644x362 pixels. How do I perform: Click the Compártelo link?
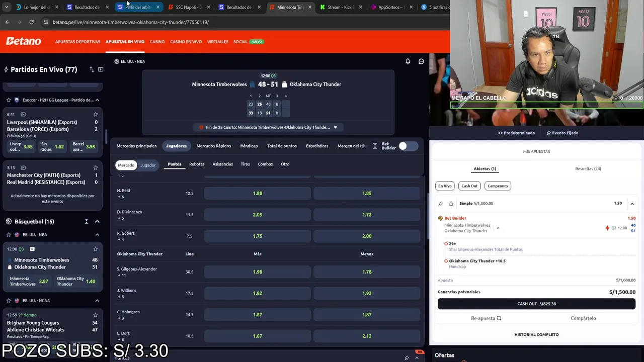[583, 318]
